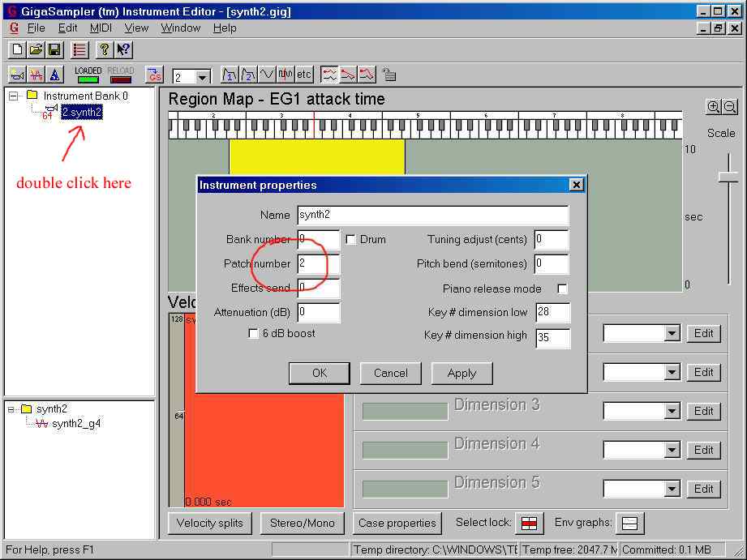The height and width of the screenshot is (560, 747).
Task: Select the sine wave LFO toolbar icon
Action: tap(268, 75)
